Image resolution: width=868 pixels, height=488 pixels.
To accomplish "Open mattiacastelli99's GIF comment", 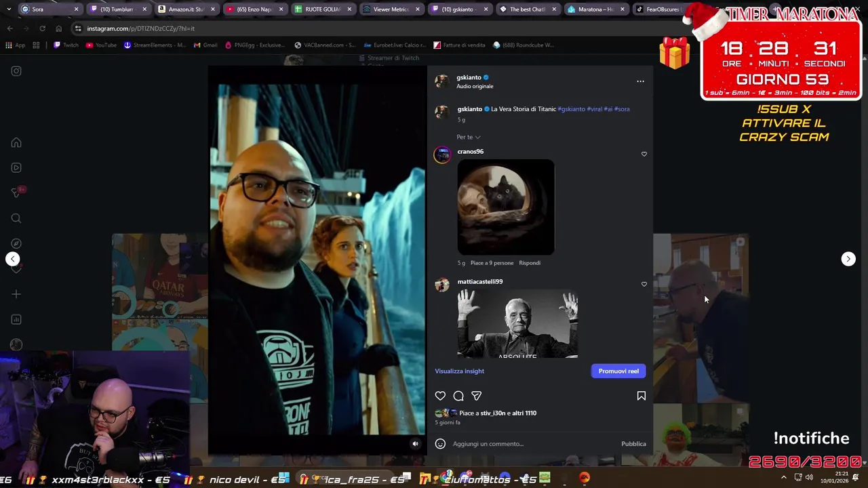I will 517,324.
